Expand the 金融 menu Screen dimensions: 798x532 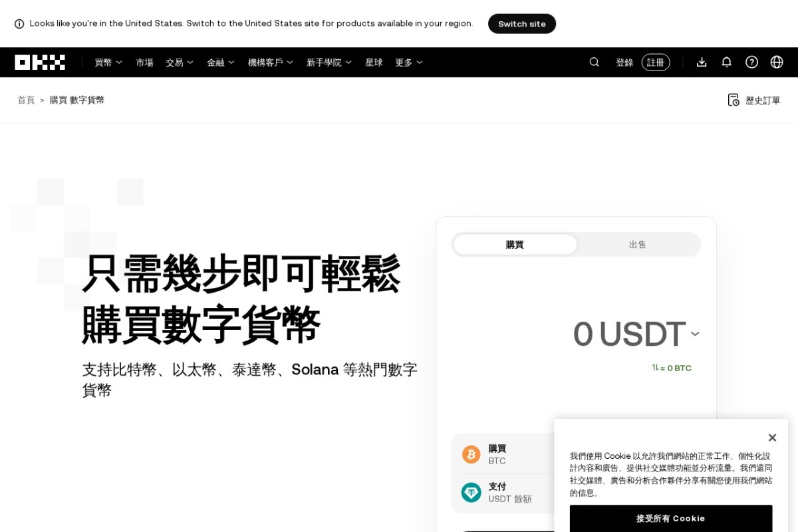(x=221, y=63)
